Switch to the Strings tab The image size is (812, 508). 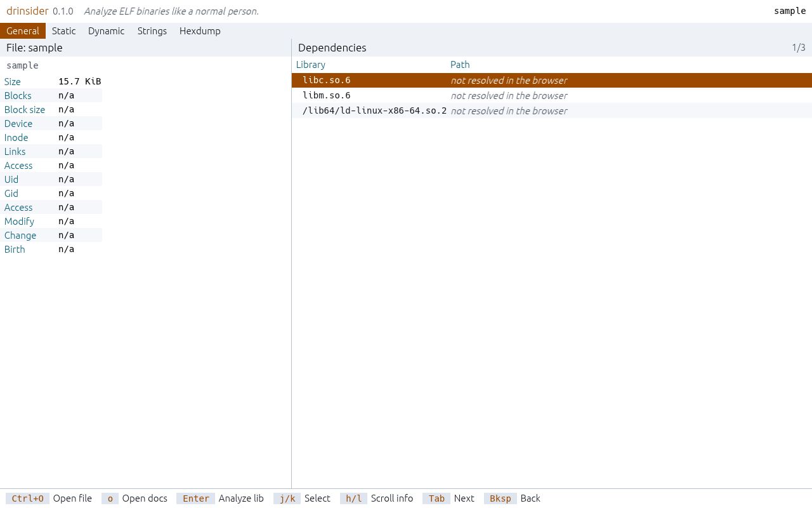[152, 31]
